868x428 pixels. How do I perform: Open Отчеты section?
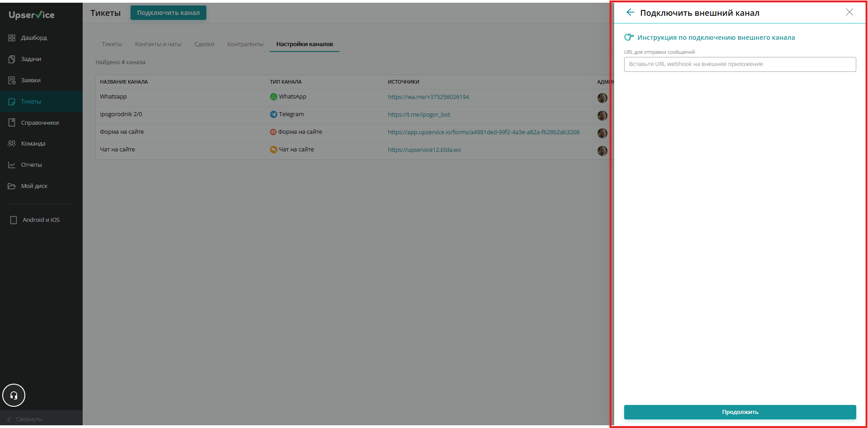point(31,165)
